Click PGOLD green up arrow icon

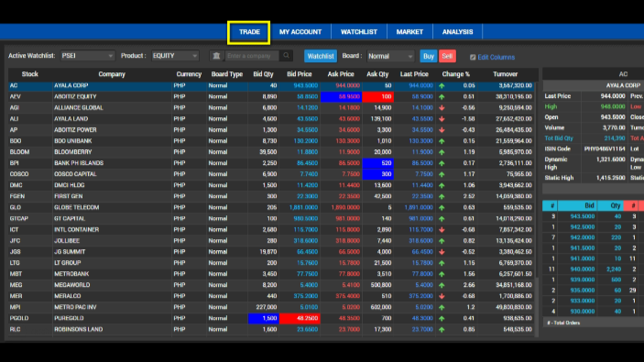[x=442, y=318]
